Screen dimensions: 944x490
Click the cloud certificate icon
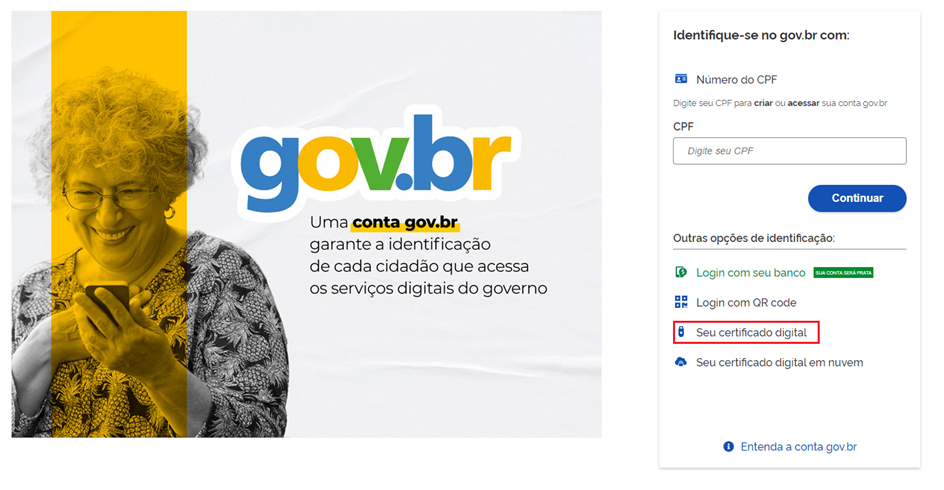click(681, 362)
